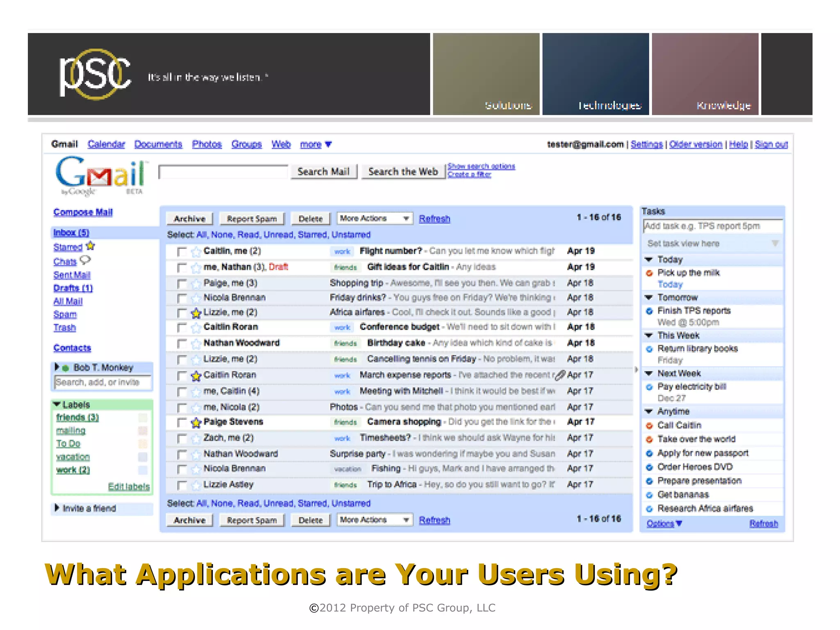Collapse the Tomorrow task group

tap(649, 297)
